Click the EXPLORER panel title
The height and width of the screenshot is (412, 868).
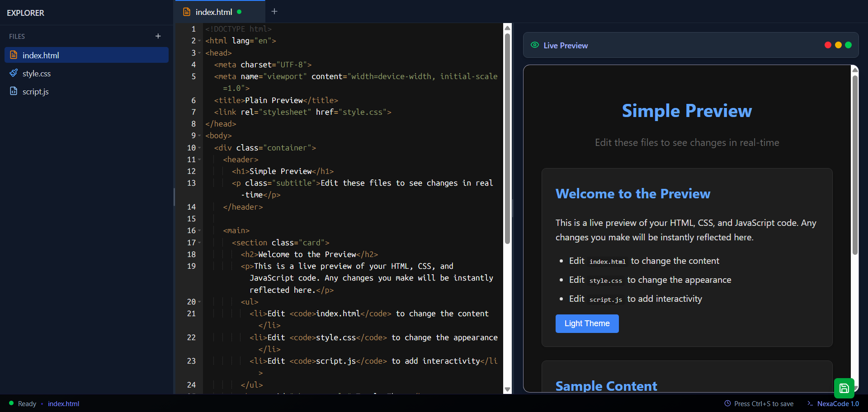[x=25, y=13]
